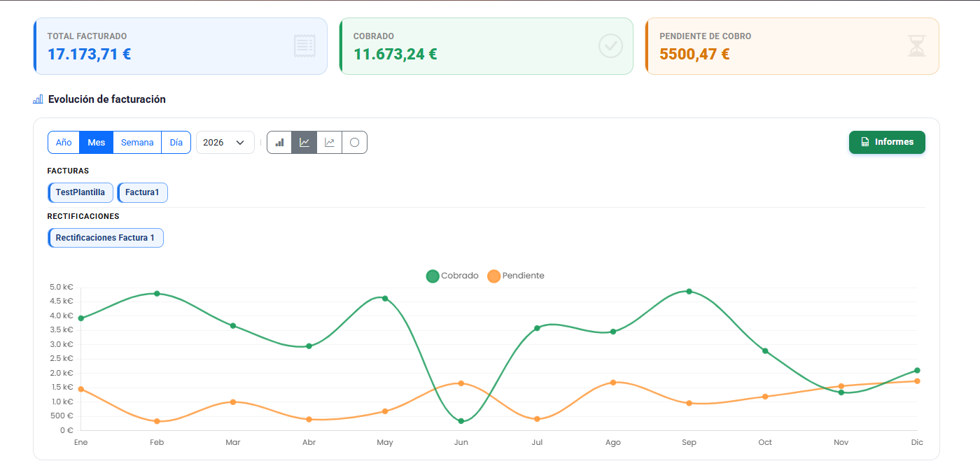The image size is (980, 475).
Task: Click the September peak point on Cobrado line
Action: click(689, 292)
